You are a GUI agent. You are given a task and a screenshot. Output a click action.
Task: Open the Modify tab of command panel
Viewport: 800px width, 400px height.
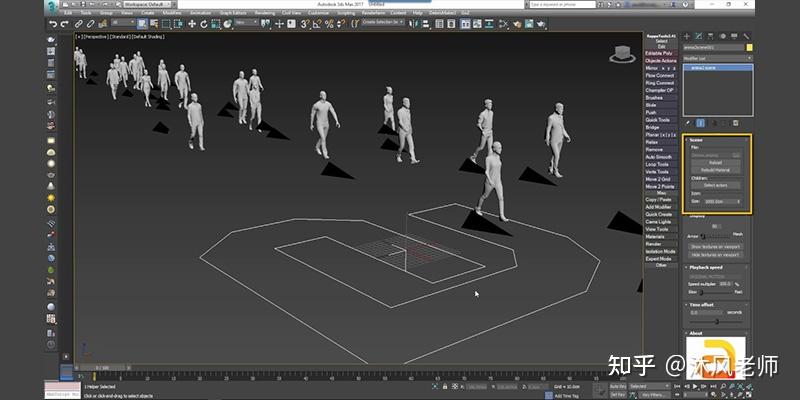tap(698, 36)
